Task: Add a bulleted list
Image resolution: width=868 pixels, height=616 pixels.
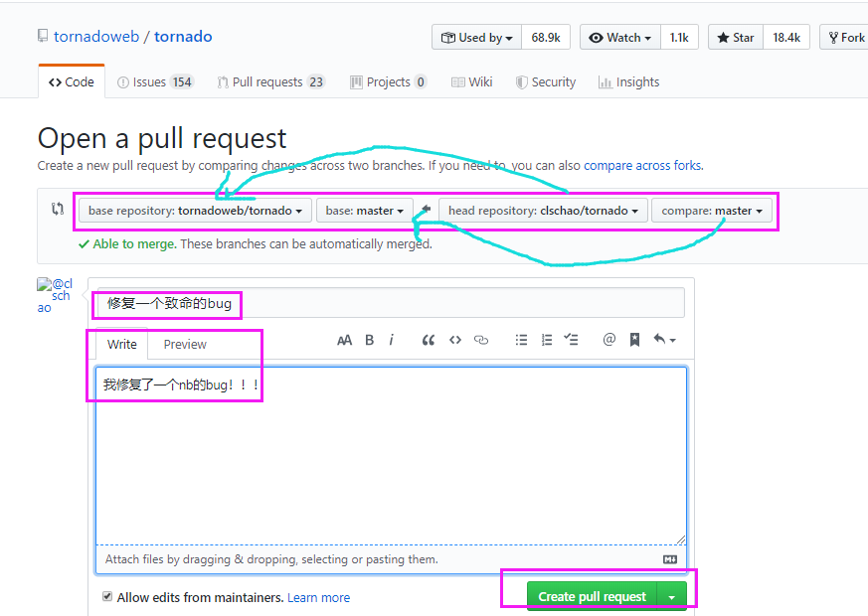Action: coord(521,340)
